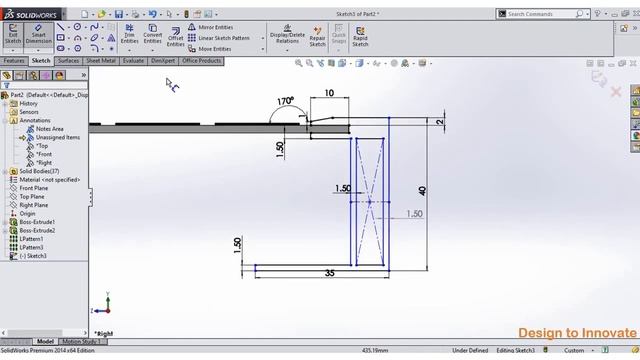Switch to the Sheet Metal tab
The image size is (640, 360).
(101, 61)
